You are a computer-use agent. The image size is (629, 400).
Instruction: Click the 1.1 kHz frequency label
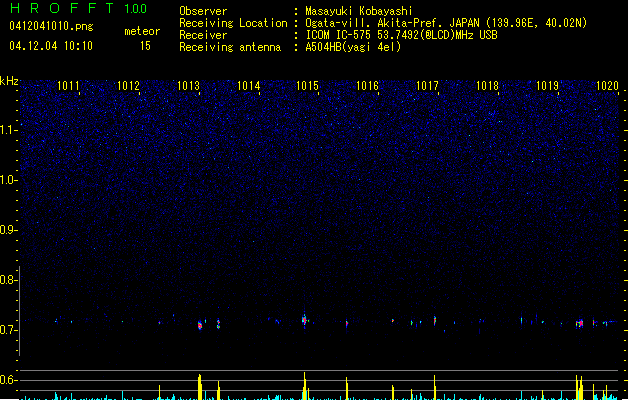[x=8, y=130]
